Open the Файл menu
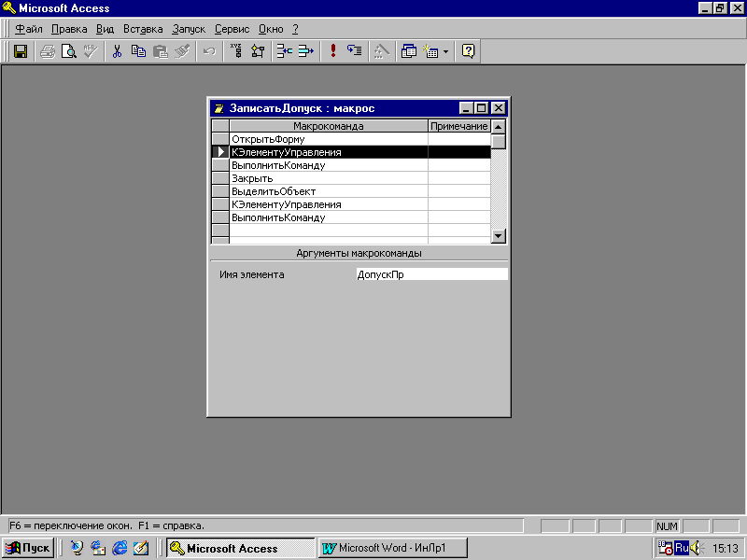The image size is (747, 560). tap(29, 29)
